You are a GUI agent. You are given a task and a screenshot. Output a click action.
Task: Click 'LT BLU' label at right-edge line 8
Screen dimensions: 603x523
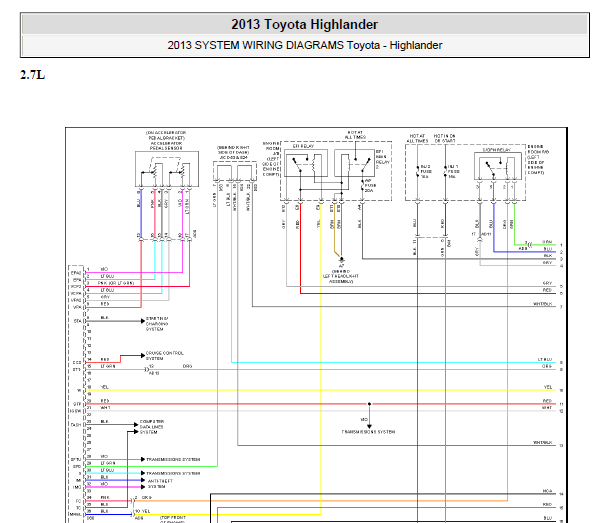(x=545, y=360)
